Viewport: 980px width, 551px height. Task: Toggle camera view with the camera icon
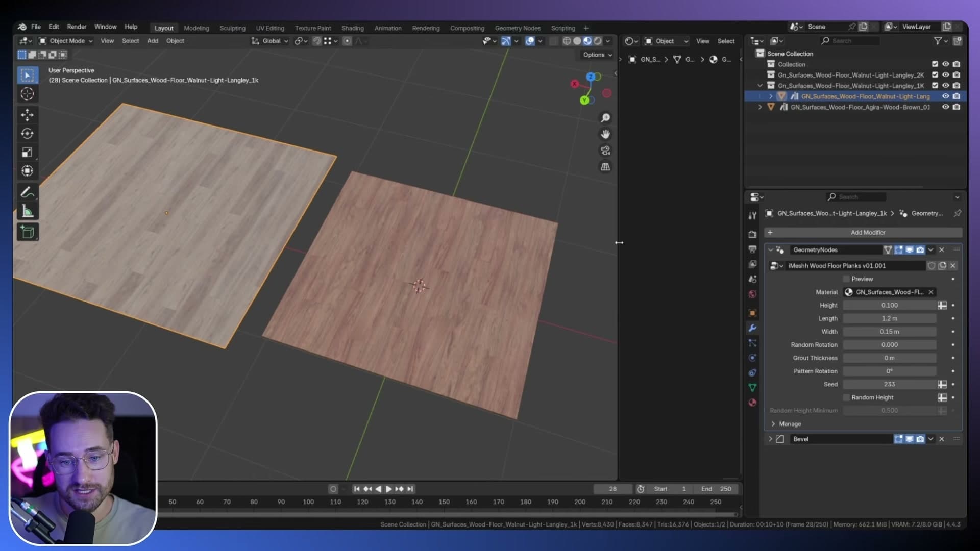click(605, 151)
